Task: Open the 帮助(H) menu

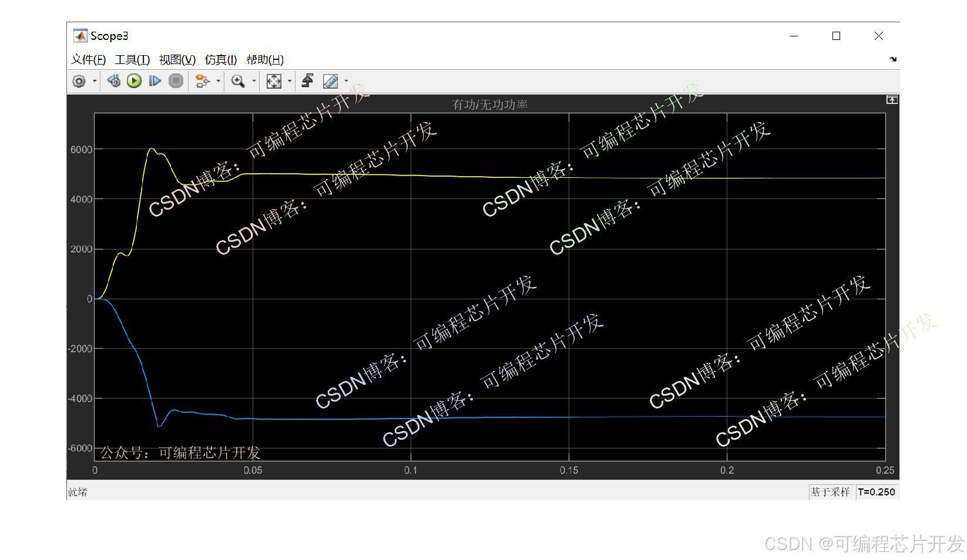Action: (x=265, y=60)
